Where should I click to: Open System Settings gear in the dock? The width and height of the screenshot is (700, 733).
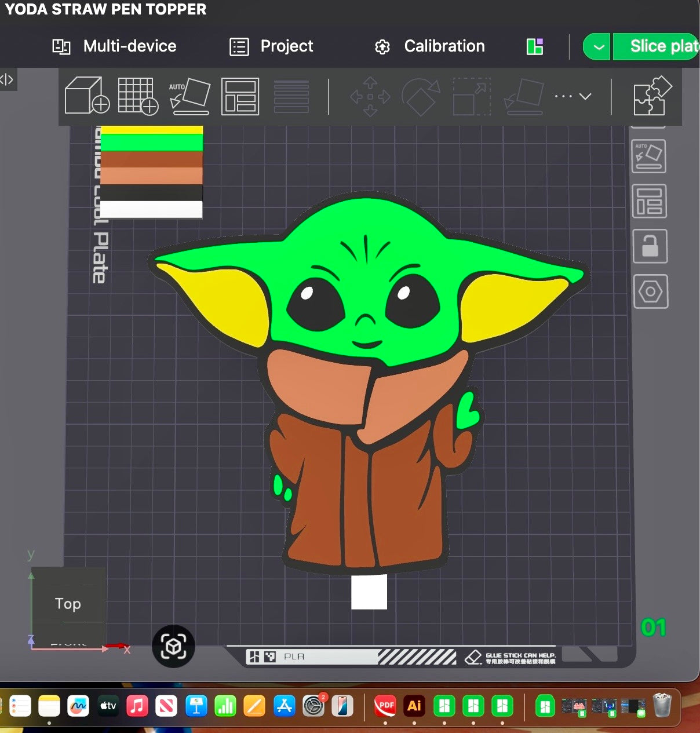pos(313,706)
